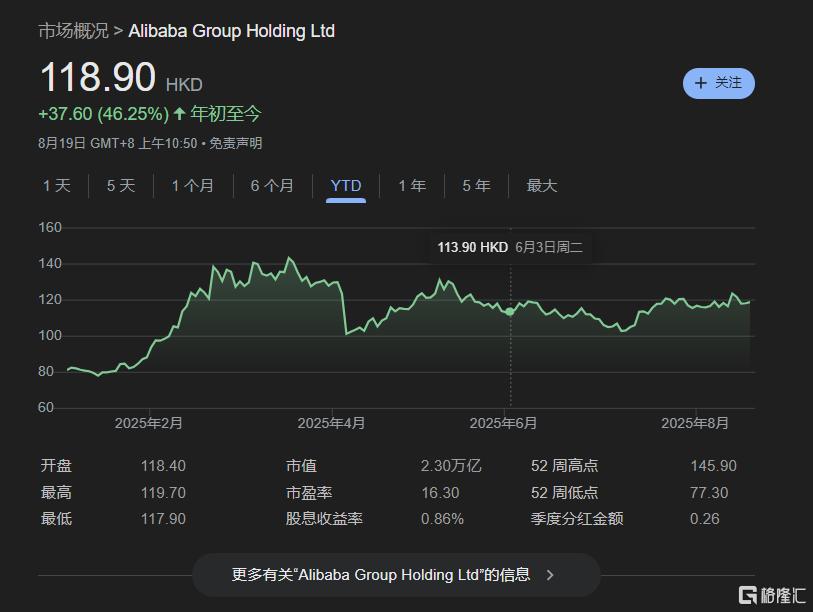Switch to the 5 天 range tab
Screen dimensions: 813x612
coord(121,186)
